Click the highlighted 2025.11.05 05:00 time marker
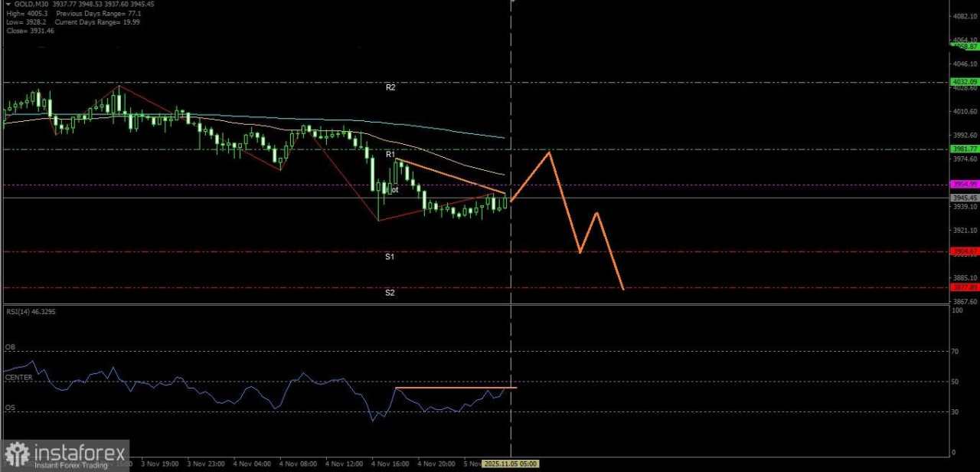This screenshot has height=472, width=980. pyautogui.click(x=511, y=464)
